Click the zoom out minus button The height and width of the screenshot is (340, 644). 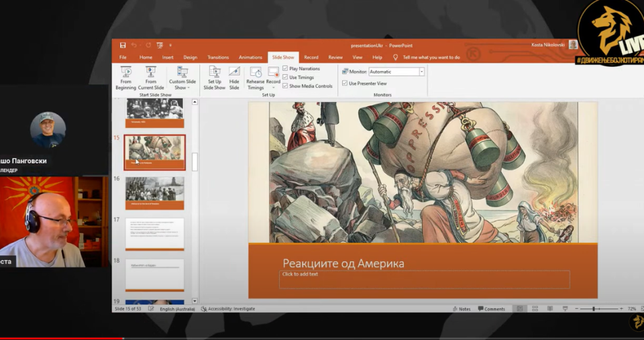pyautogui.click(x=577, y=308)
